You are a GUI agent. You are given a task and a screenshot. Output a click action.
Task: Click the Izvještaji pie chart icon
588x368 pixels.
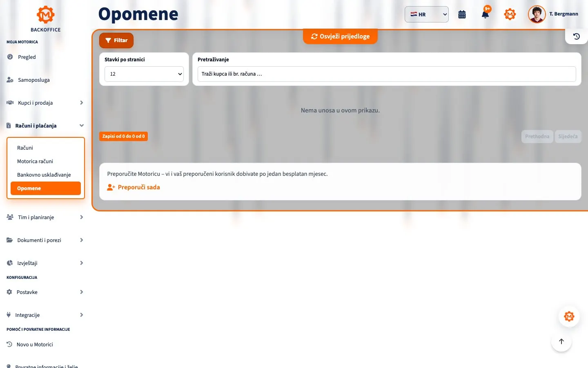(x=10, y=263)
